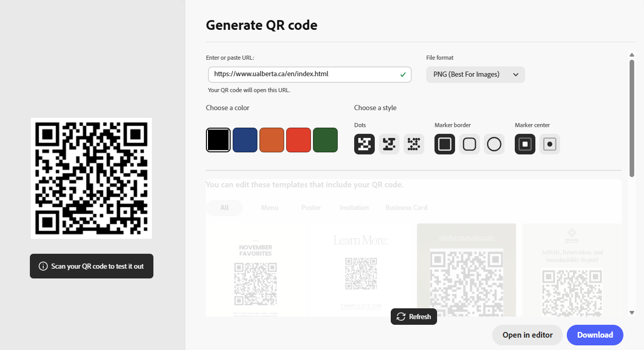The image size is (644, 350).
Task: Click the scrollbar down arrow
Action: (x=632, y=312)
